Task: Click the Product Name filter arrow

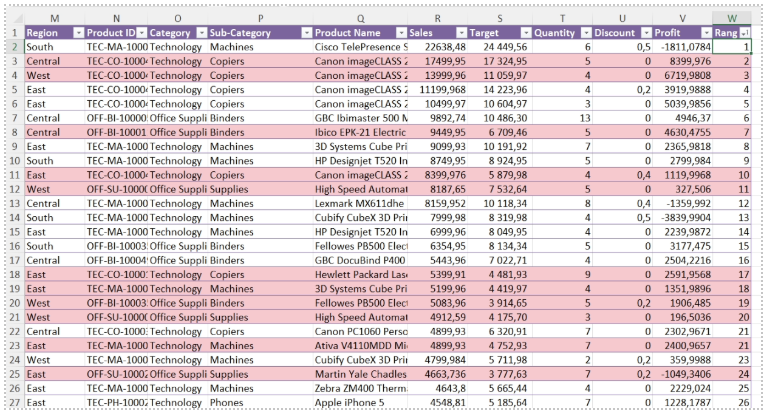Action: tap(401, 33)
